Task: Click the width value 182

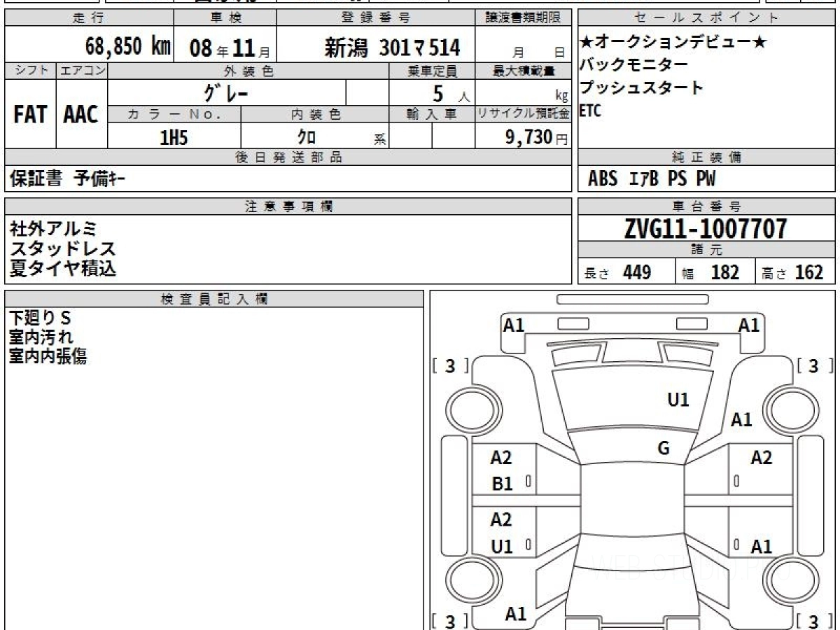Action: (x=724, y=272)
